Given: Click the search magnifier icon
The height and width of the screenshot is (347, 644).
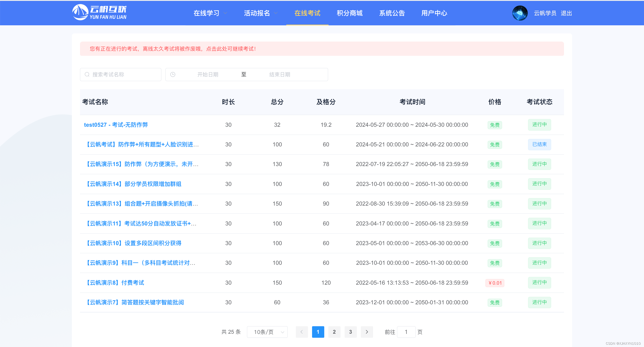Looking at the screenshot, I should (87, 75).
